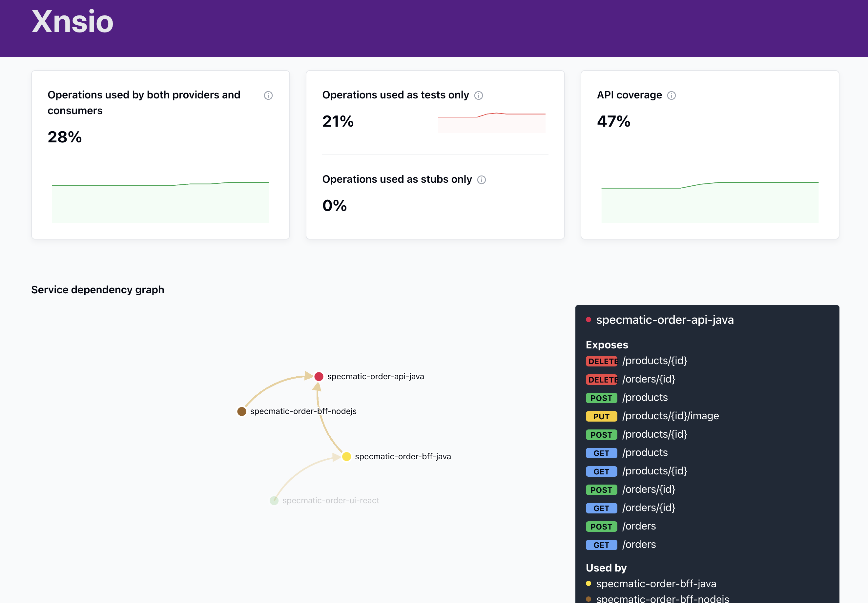Click info icon for providers and consumers card

(268, 95)
